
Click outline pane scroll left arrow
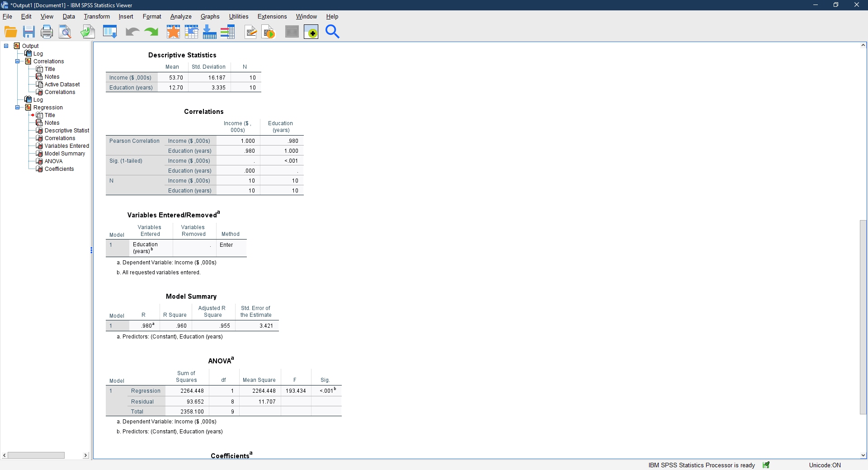pyautogui.click(x=4, y=455)
